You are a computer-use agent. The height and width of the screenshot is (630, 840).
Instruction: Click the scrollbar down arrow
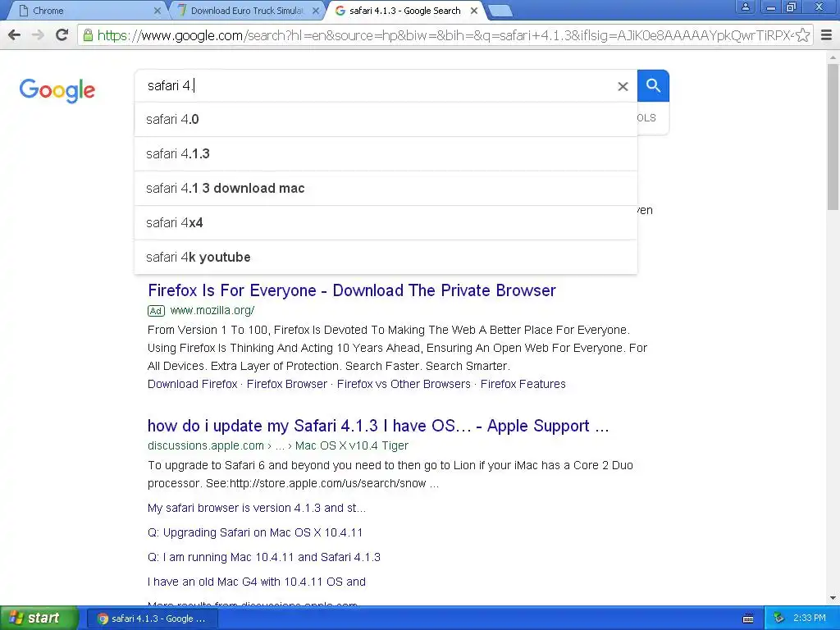click(833, 598)
